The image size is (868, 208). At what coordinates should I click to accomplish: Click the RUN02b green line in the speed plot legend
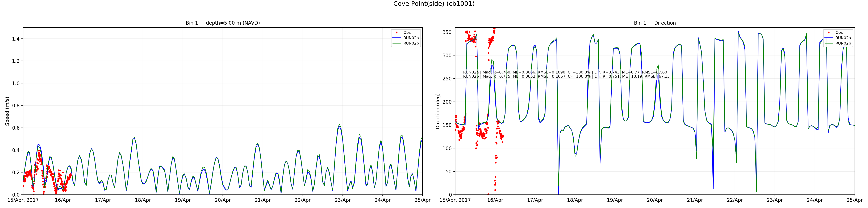click(397, 43)
